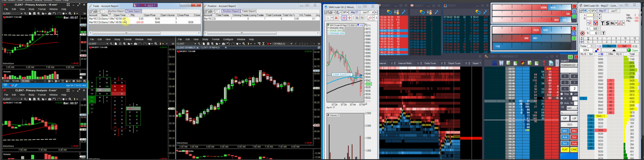Click the yellow CANC button
Viewport: 644px width, 160px height.
(574, 150)
